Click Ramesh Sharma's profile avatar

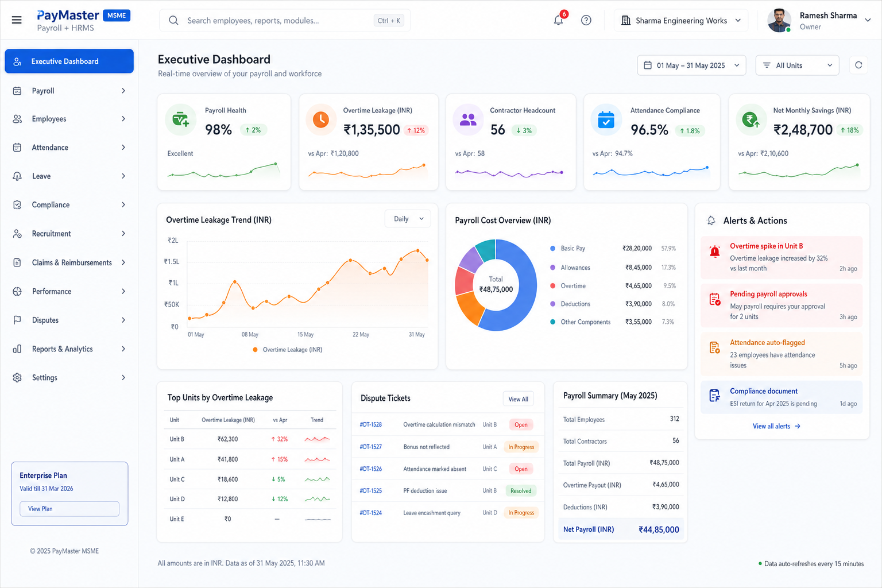coord(779,20)
